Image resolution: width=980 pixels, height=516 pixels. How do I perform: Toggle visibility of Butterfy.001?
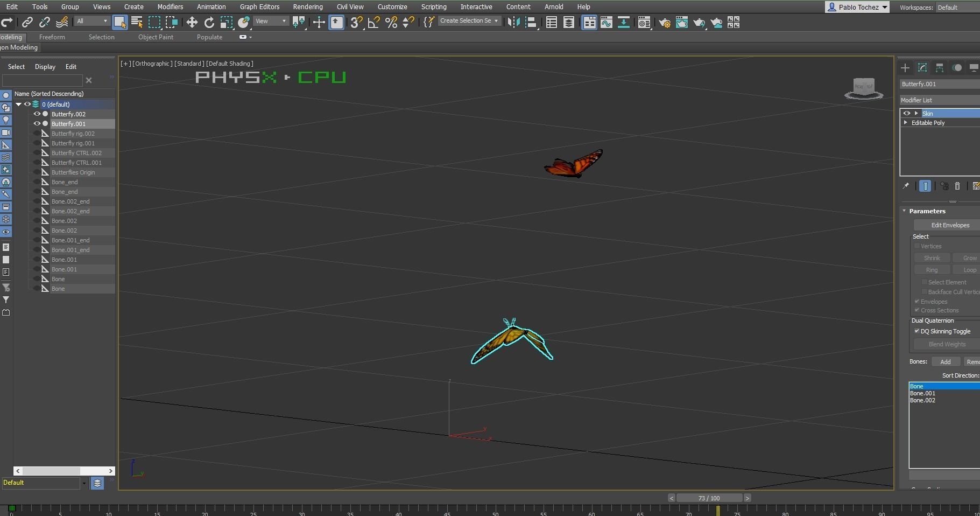(37, 124)
